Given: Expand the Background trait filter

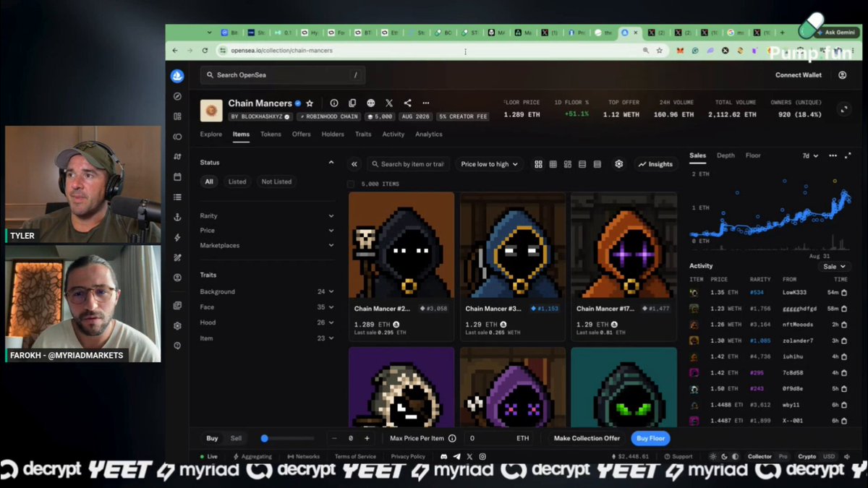Looking at the screenshot, I should tap(267, 291).
